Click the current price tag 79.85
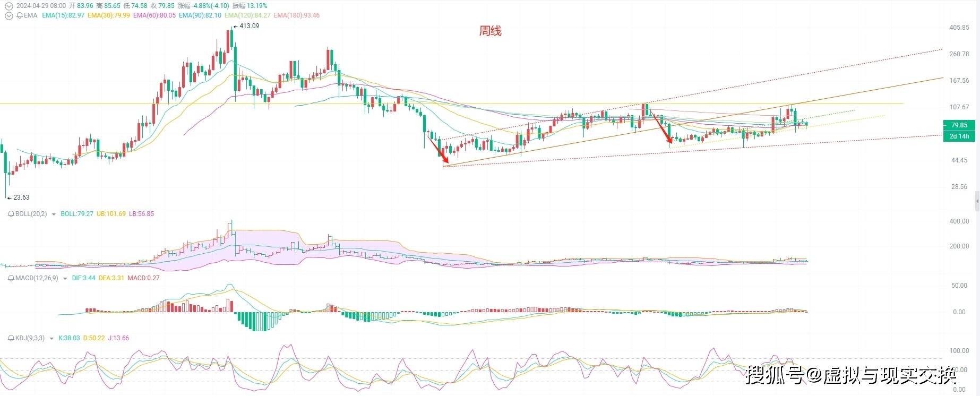980x396 pixels. (959, 125)
